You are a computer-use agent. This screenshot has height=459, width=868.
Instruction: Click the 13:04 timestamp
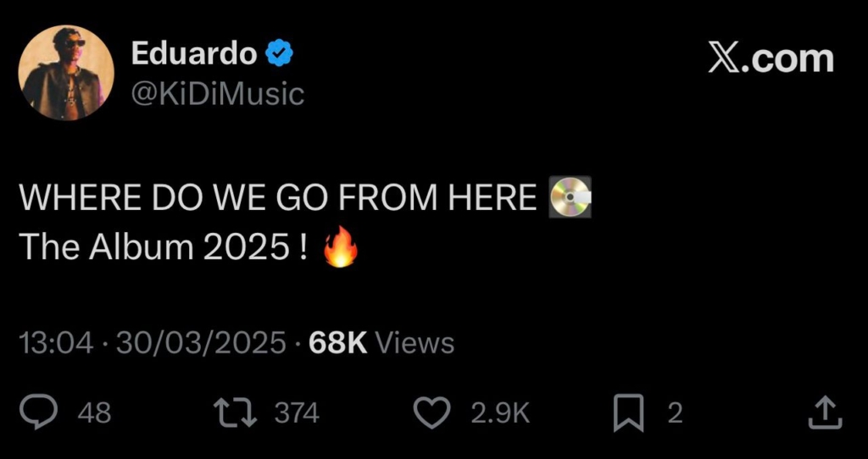[57, 343]
